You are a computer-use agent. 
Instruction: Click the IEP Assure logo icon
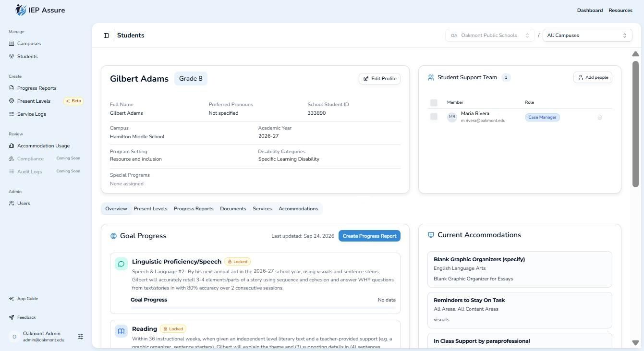coord(21,10)
